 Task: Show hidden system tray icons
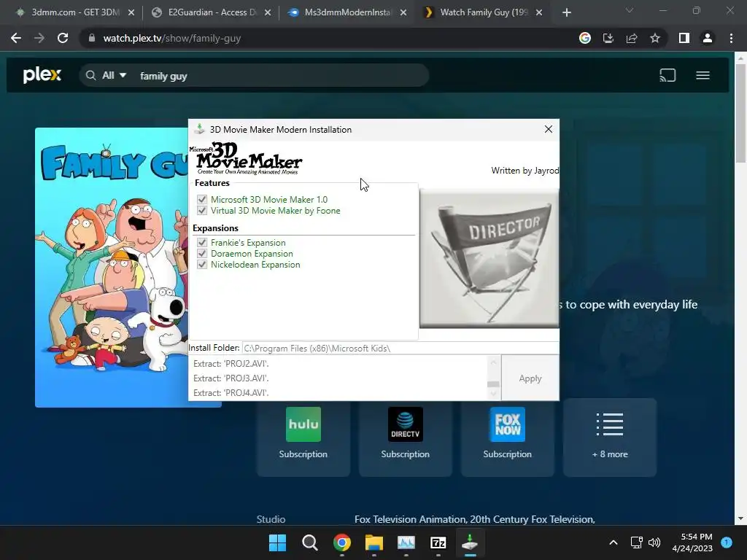click(613, 542)
